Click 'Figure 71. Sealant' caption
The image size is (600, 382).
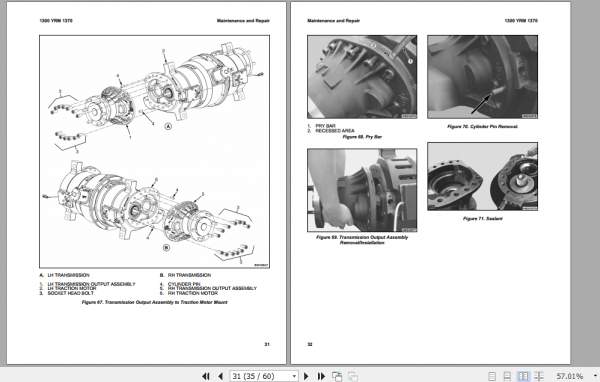483,219
